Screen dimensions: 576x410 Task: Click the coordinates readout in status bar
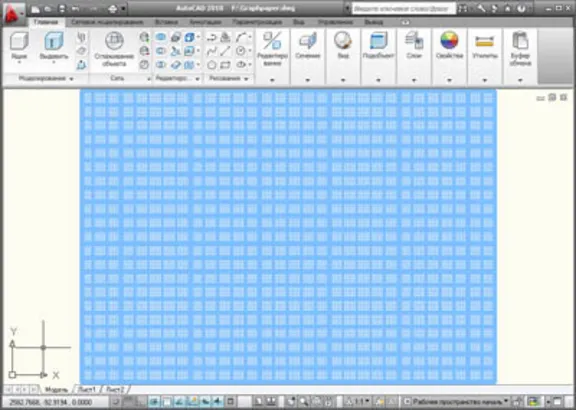click(50, 402)
